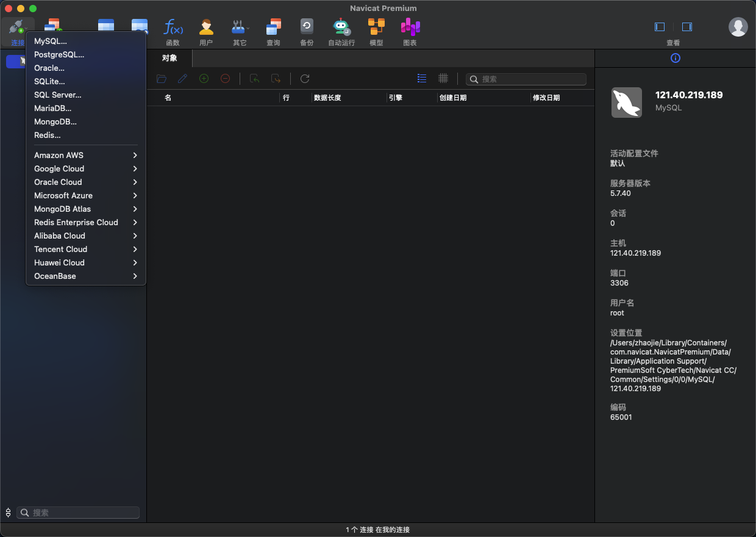The image size is (756, 537).
Task: Click the sidebar 搜索 search field at bottom
Action: pyautogui.click(x=78, y=513)
